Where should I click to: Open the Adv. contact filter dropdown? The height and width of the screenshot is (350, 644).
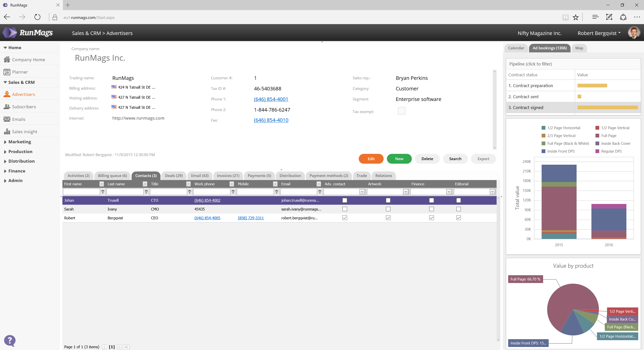point(362,192)
